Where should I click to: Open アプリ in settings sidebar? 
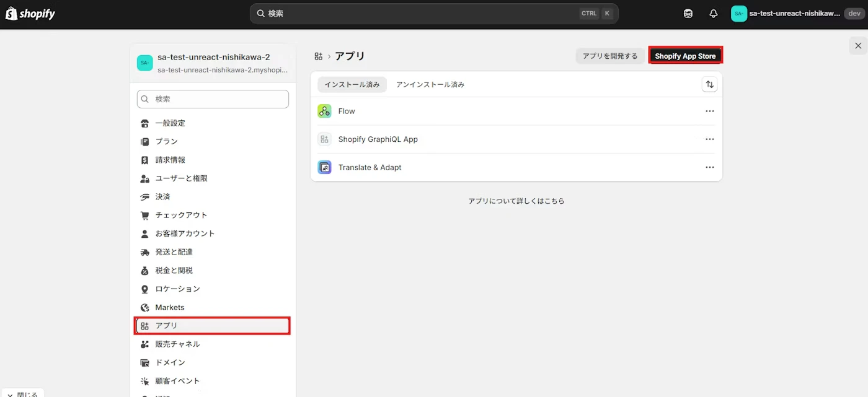(x=213, y=326)
